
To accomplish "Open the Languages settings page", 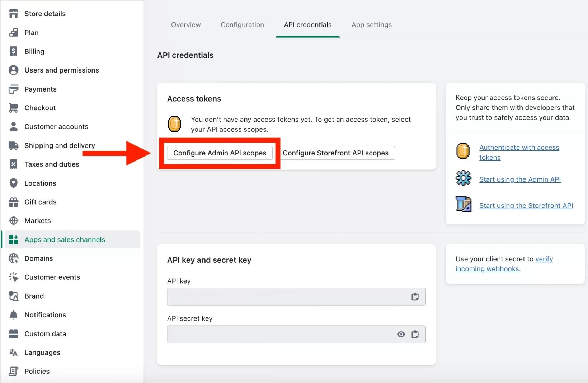I will pos(42,352).
